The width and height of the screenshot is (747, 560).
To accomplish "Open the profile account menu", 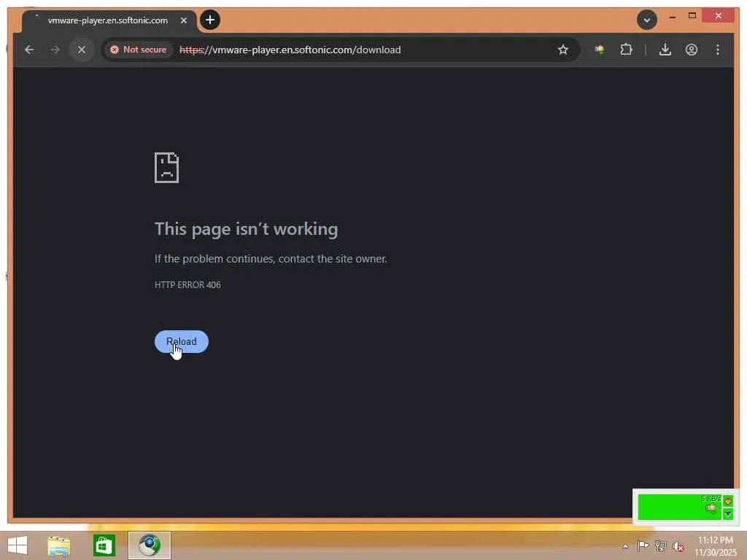I will 692,50.
